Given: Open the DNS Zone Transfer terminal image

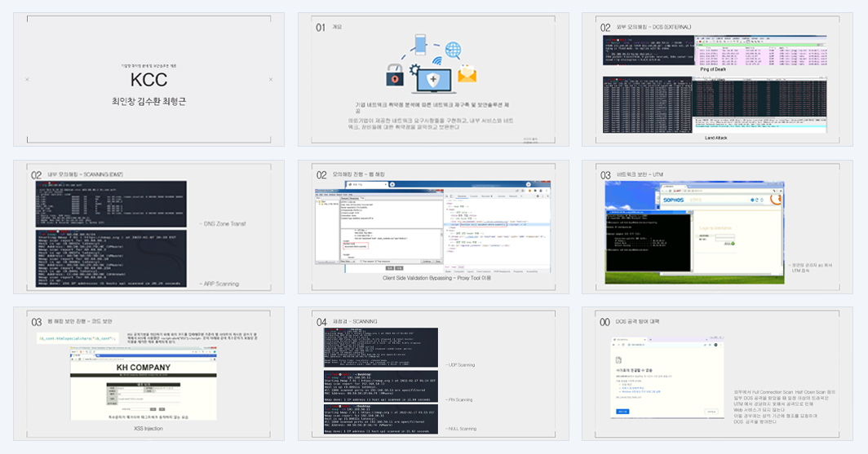Looking at the screenshot, I should [x=111, y=204].
